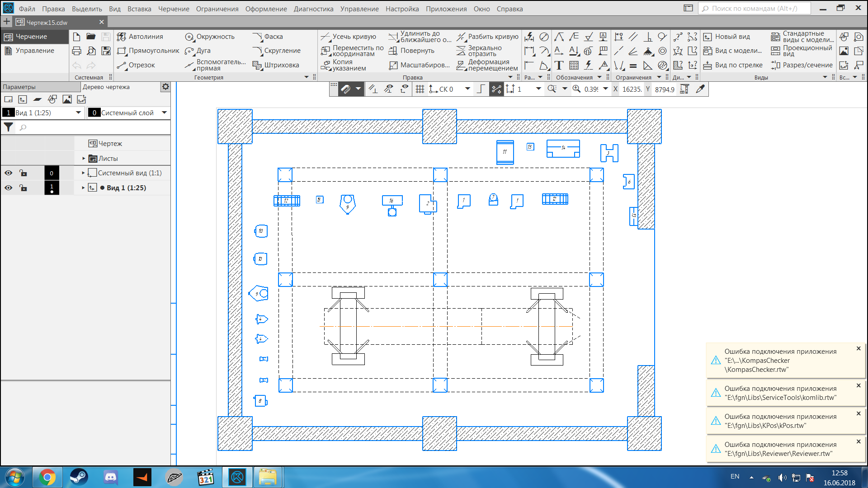
Task: Click the Повернуть rotate tool
Action: coord(412,51)
